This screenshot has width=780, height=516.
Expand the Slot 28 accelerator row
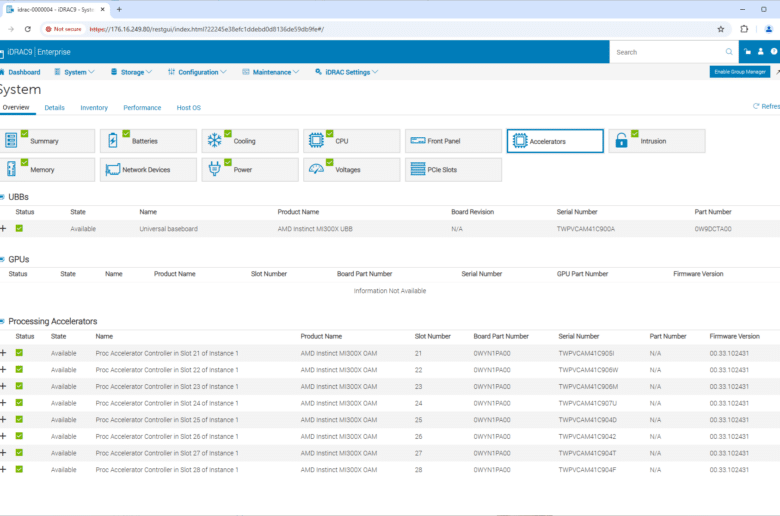3,469
